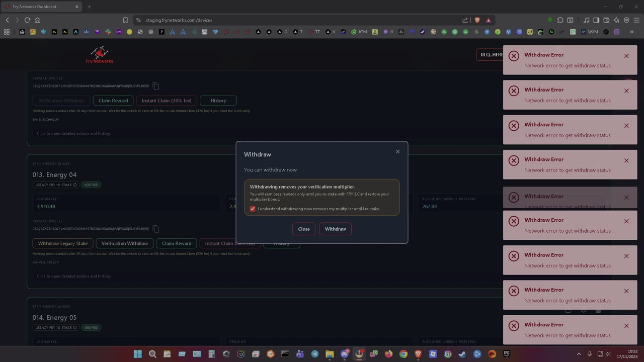Open the Brave VPN shield icon
This screenshot has height=362, width=644.
(x=626, y=20)
